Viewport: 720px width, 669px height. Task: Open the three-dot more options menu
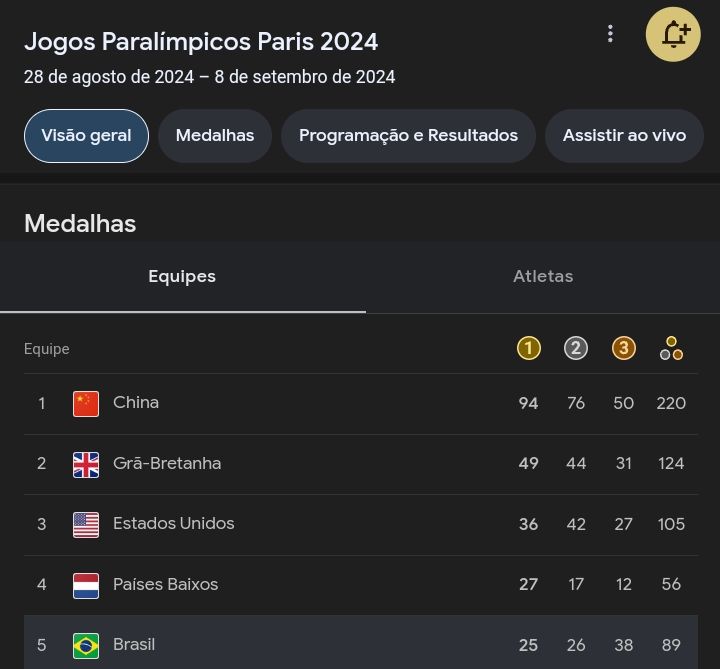coord(610,34)
